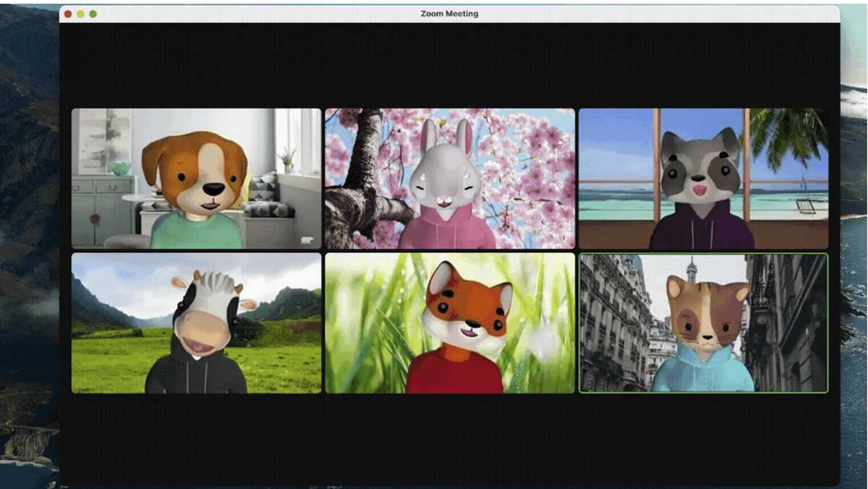868x489 pixels.
Task: Click the black area above the video grid
Action: pos(448,65)
